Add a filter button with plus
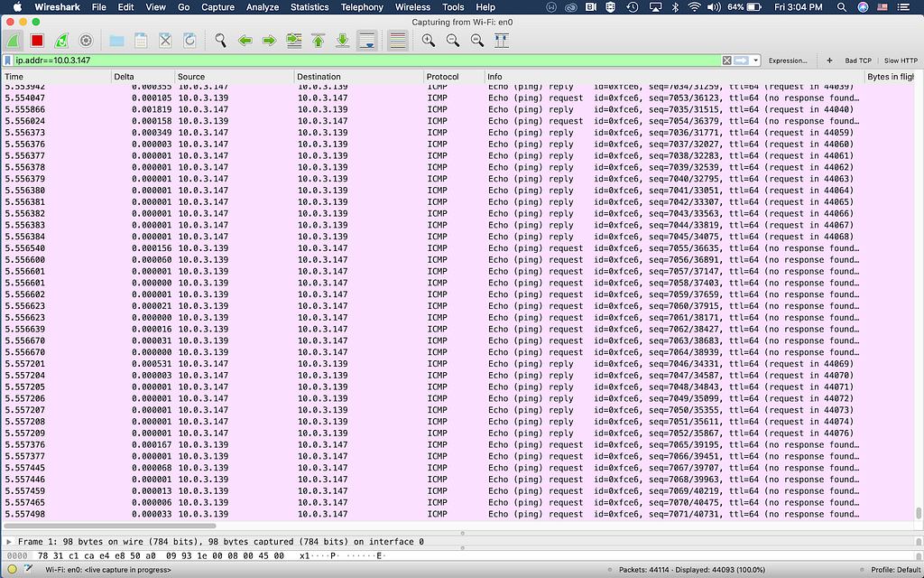This screenshot has width=924, height=578. point(829,61)
